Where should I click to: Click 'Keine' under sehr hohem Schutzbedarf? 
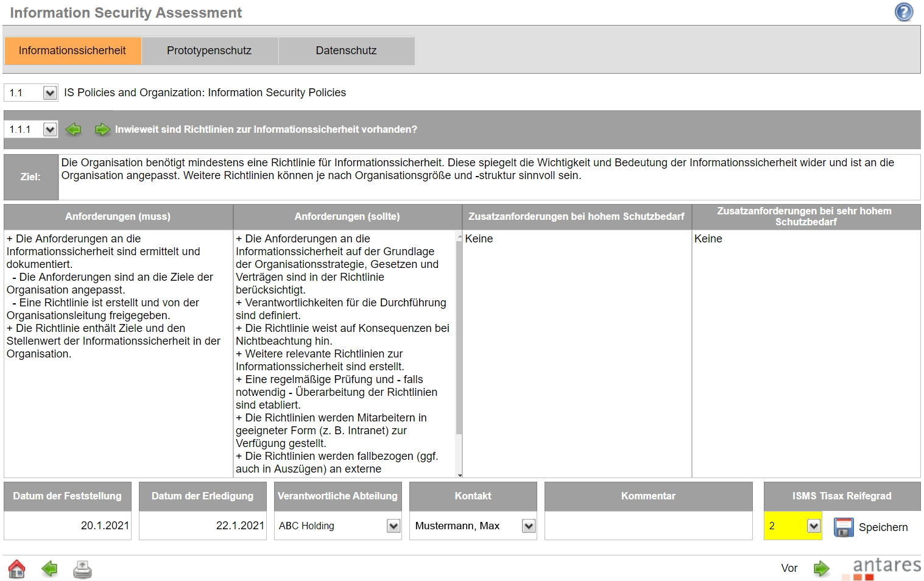pos(708,239)
